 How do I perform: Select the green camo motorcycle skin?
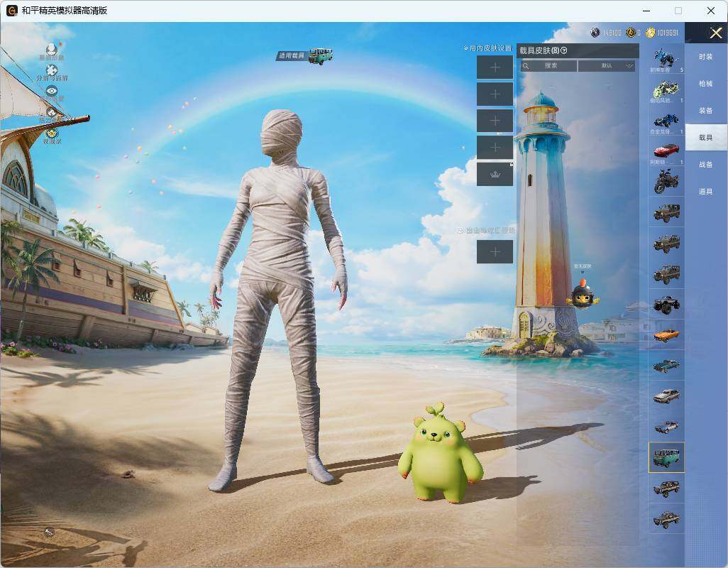666,89
